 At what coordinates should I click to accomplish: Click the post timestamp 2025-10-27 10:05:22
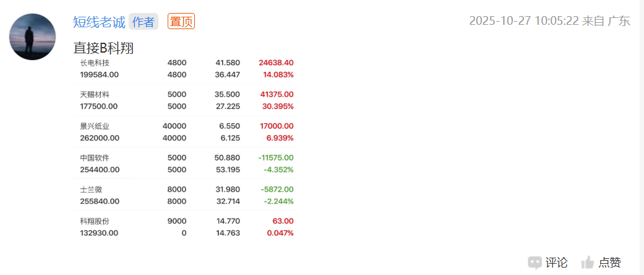click(524, 21)
